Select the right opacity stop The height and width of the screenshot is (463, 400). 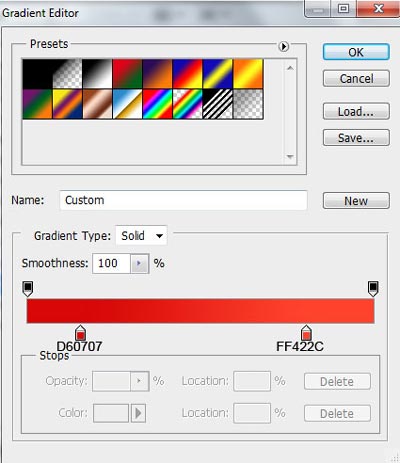pyautogui.click(x=373, y=288)
